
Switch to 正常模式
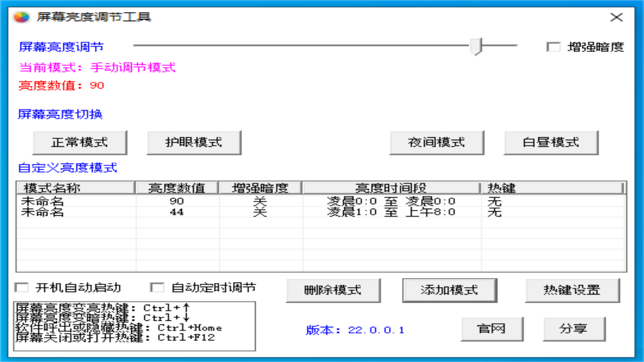pyautogui.click(x=79, y=142)
